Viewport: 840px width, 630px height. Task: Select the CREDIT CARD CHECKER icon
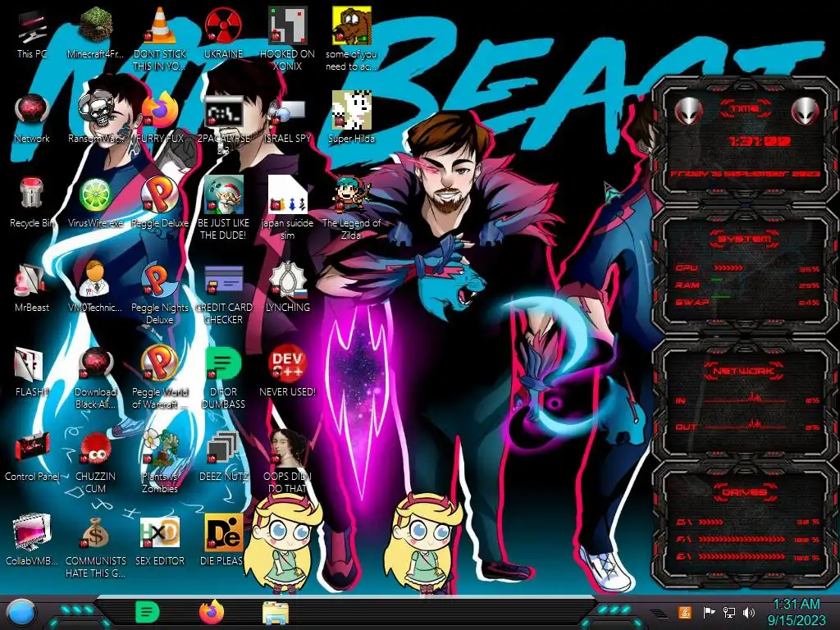point(223,294)
